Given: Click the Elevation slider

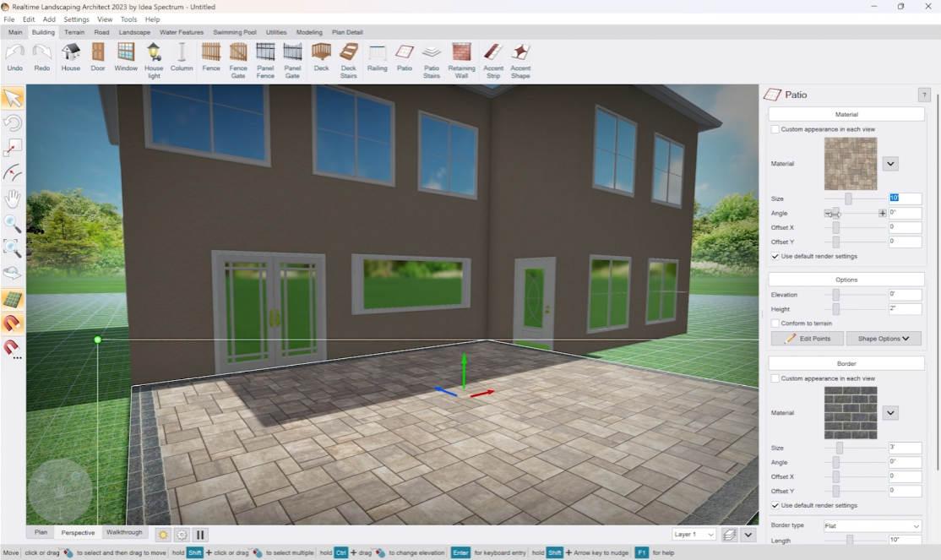Looking at the screenshot, I should click(836, 295).
